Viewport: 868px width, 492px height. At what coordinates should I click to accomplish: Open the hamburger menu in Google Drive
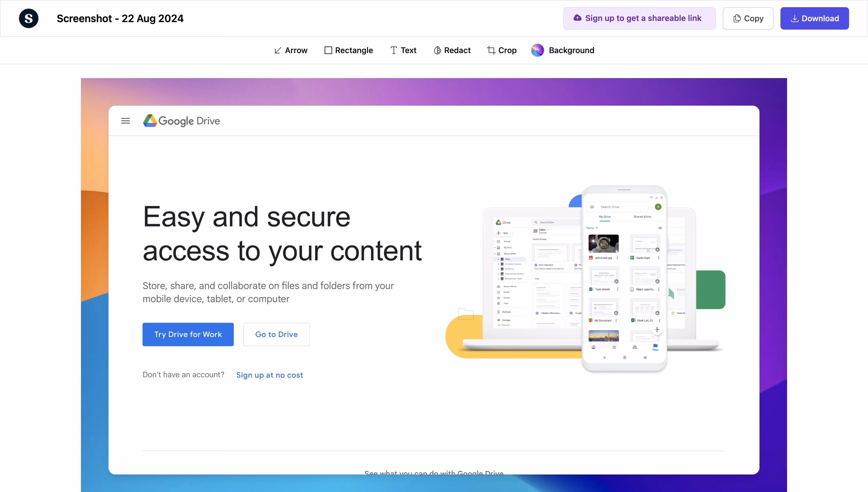pyautogui.click(x=125, y=121)
